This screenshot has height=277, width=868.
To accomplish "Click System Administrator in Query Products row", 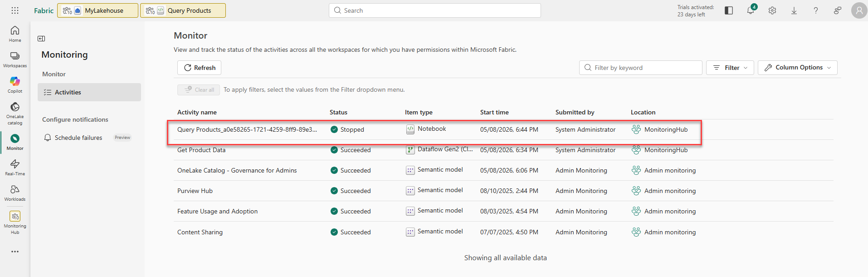I will pos(585,129).
